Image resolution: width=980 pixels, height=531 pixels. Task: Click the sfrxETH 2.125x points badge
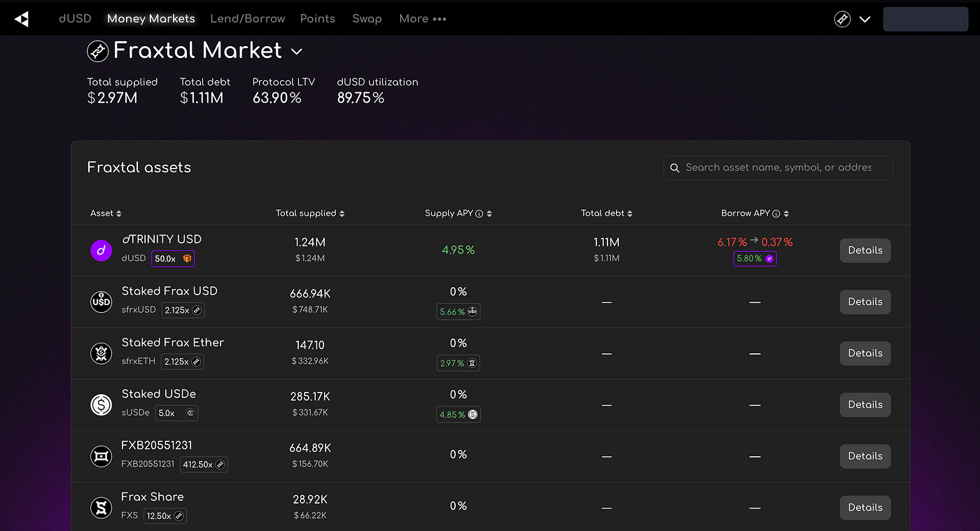183,362
